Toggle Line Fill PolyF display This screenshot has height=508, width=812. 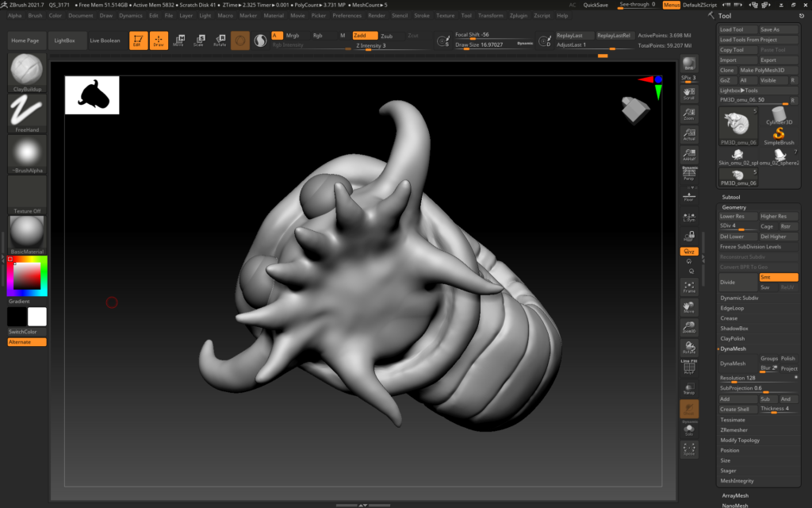coord(689,367)
